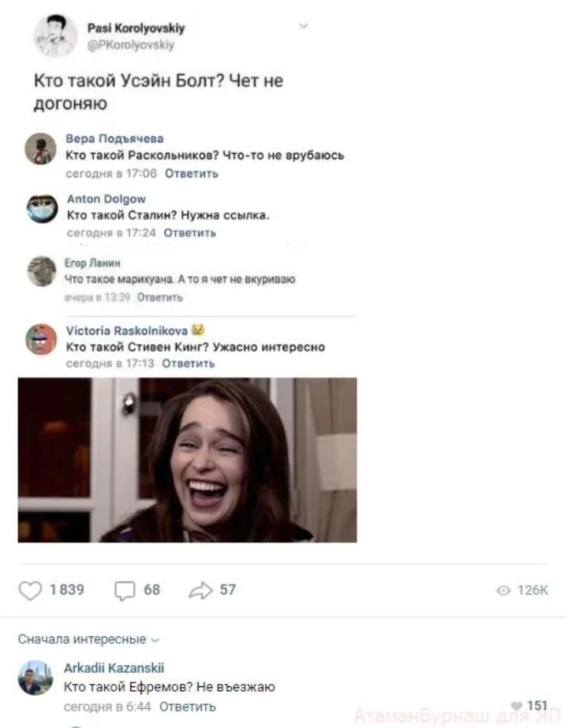Share the post with the arrow icon
The height and width of the screenshot is (728, 568).
pyautogui.click(x=199, y=591)
